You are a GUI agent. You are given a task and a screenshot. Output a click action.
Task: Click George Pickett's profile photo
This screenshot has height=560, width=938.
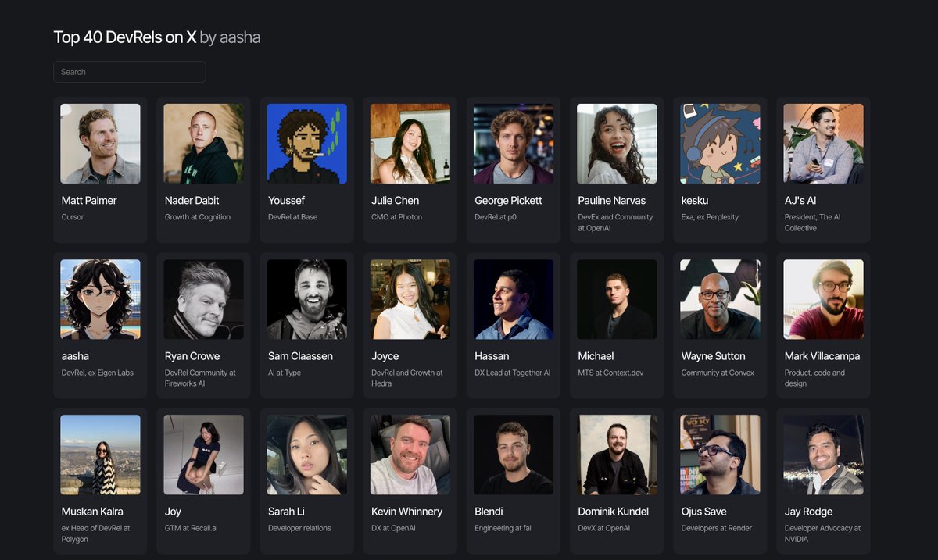pyautogui.click(x=513, y=144)
